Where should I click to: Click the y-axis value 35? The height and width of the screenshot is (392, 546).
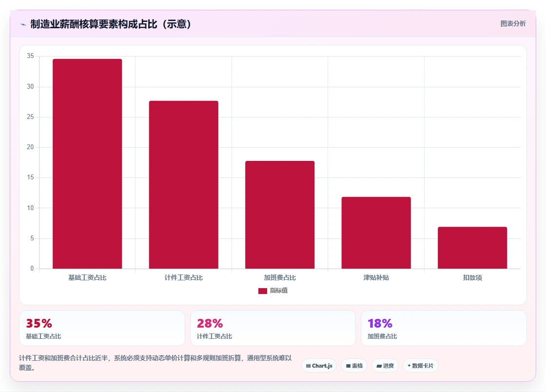coord(30,56)
